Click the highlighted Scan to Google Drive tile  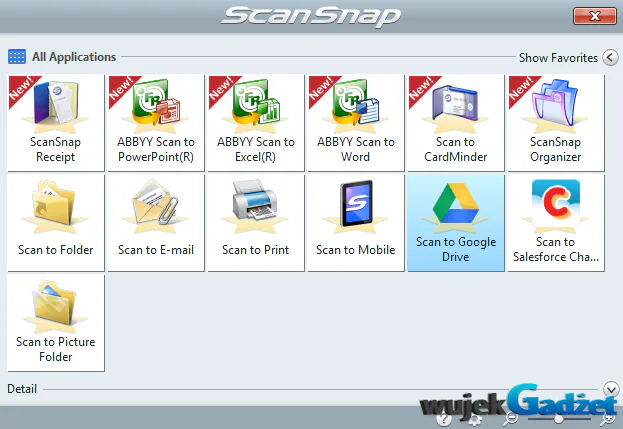click(x=456, y=223)
